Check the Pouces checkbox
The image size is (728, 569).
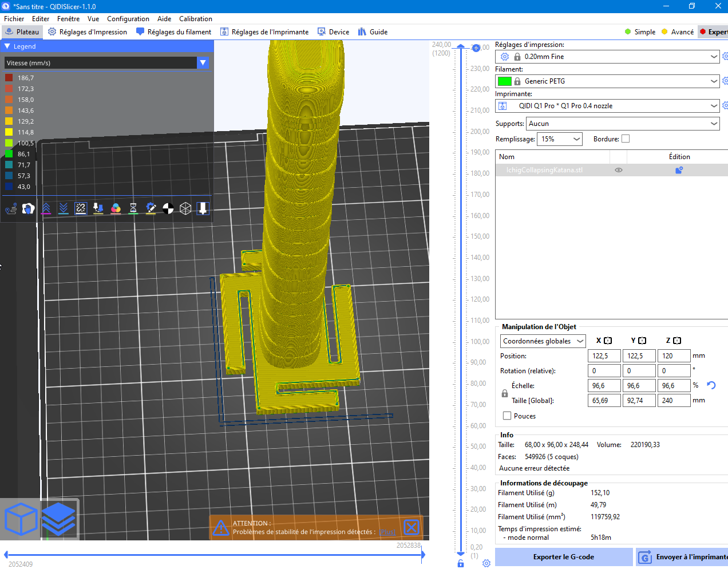pyautogui.click(x=507, y=416)
